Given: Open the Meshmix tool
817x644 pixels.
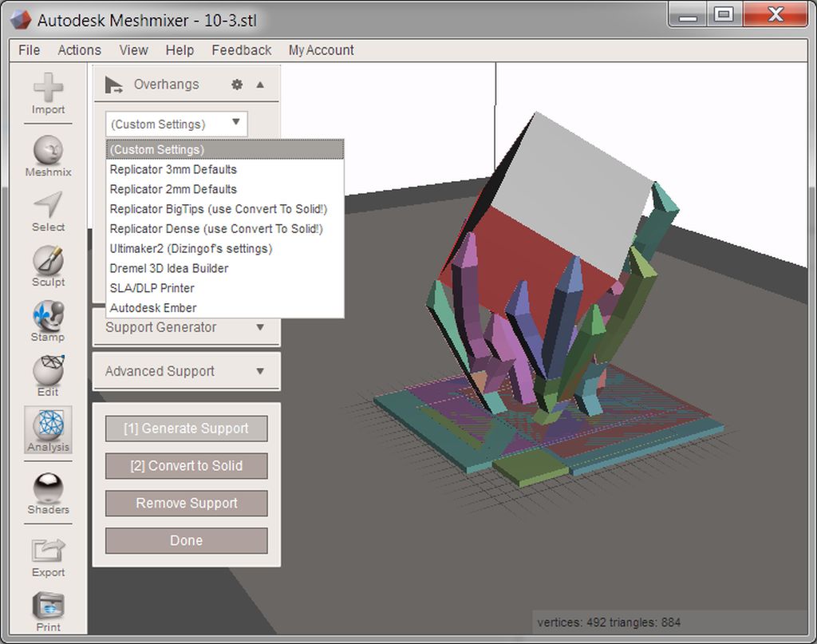Looking at the screenshot, I should [x=48, y=151].
